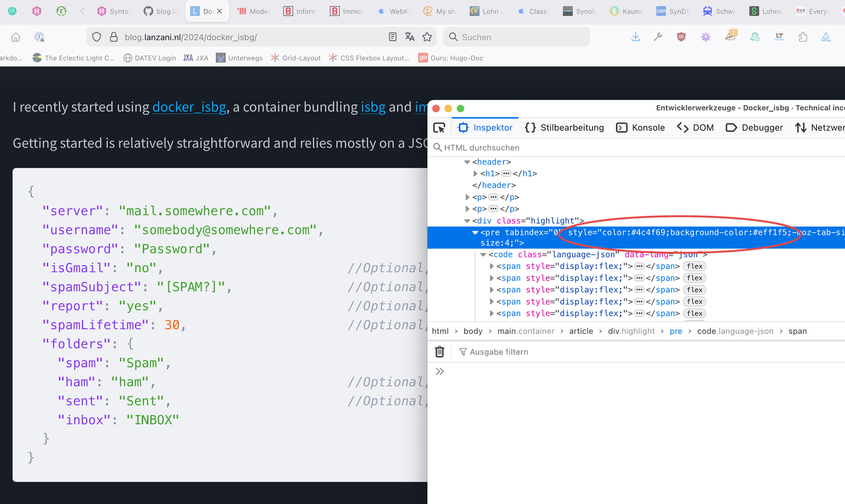The image size is (845, 504).
Task: Bookmark page with star icon
Action: coord(427,37)
